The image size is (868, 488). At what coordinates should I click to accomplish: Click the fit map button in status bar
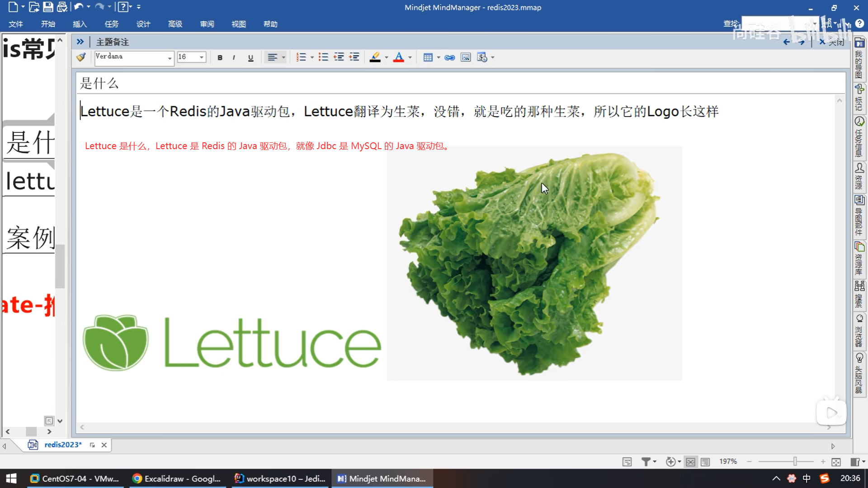click(836, 461)
